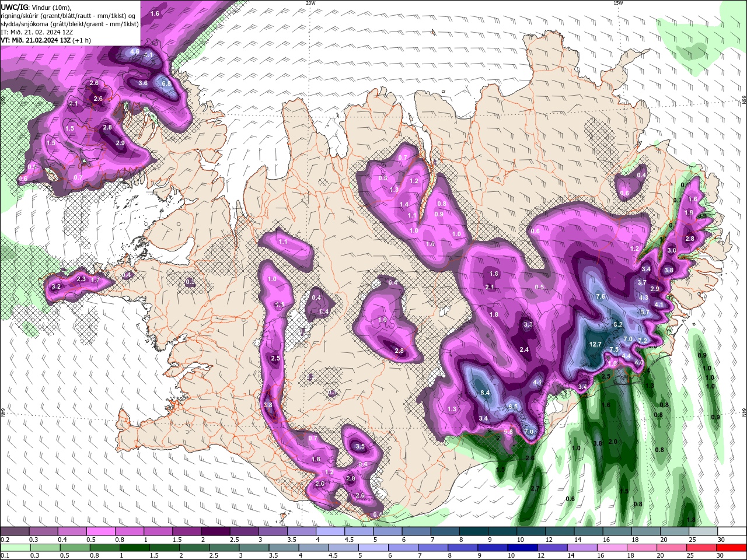Screen dimensions: 747x560
Task: Click the 1.4 value label
Action: point(404,204)
